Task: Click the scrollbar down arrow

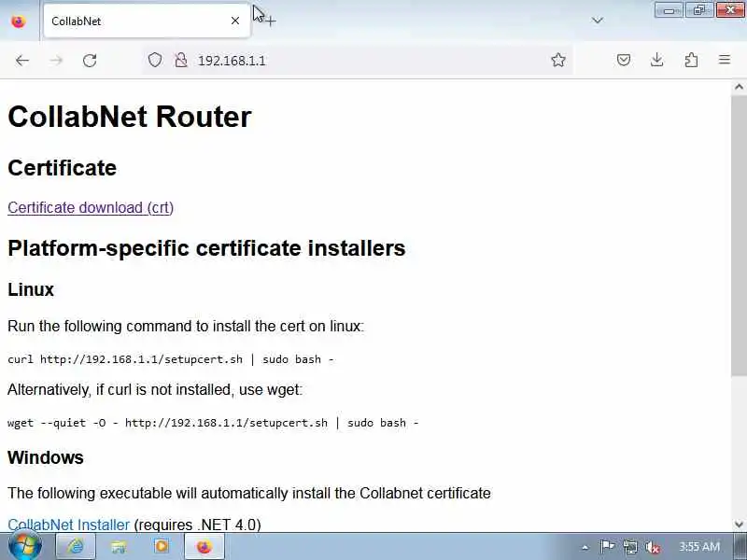Action: tap(739, 525)
